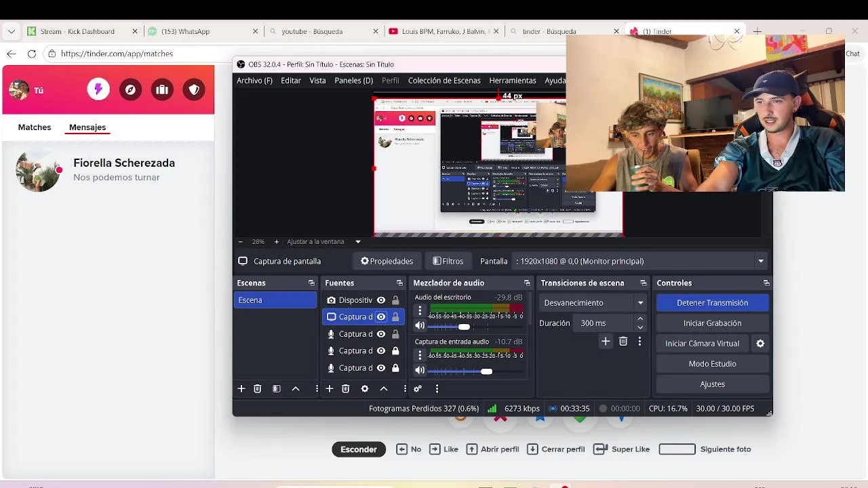Float the Mezclador de audio dock

527,283
